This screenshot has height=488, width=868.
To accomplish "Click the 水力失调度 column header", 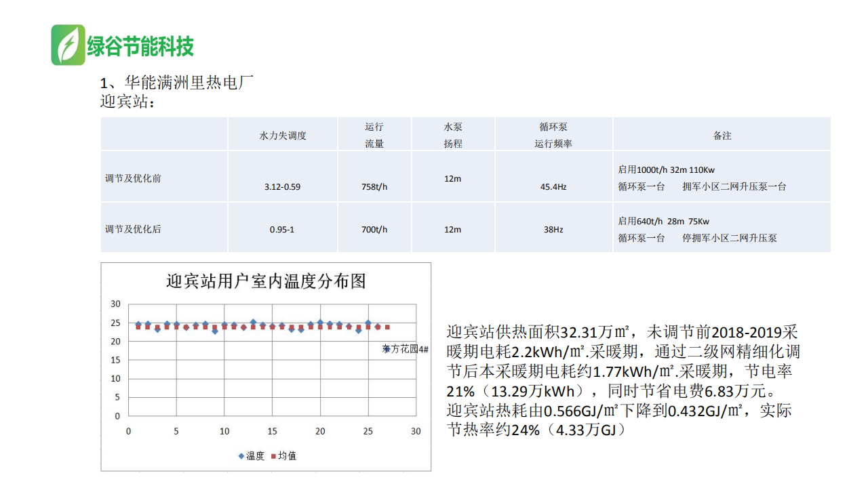I will click(283, 136).
